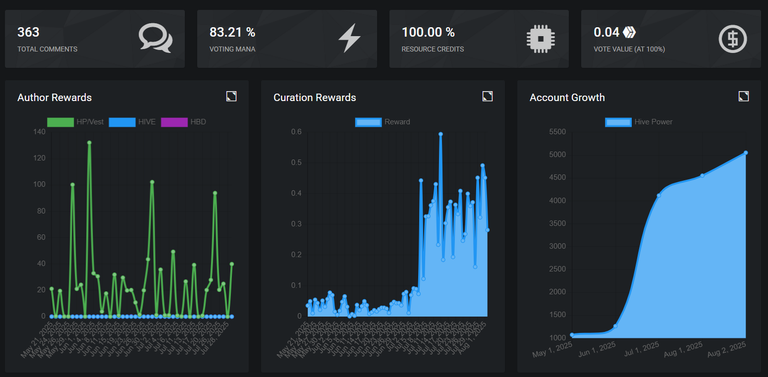Click the Resource Credits chip icon
Image resolution: width=768 pixels, height=377 pixels.
[x=540, y=38]
